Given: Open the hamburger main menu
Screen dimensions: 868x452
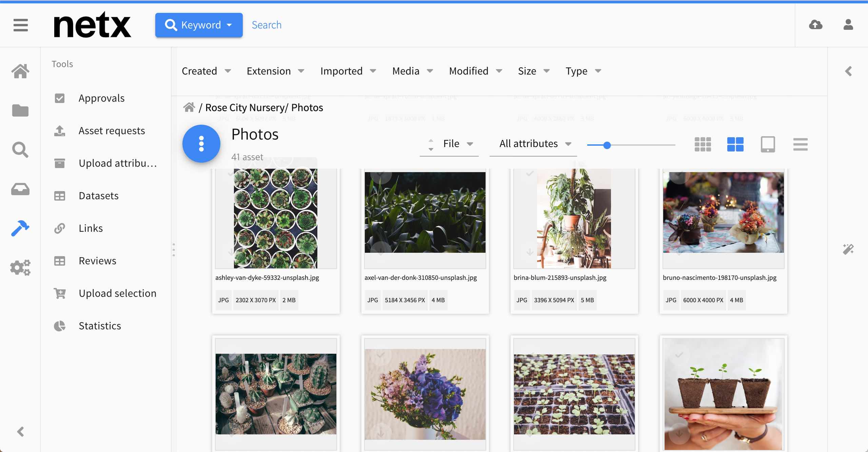Looking at the screenshot, I should click(x=21, y=25).
